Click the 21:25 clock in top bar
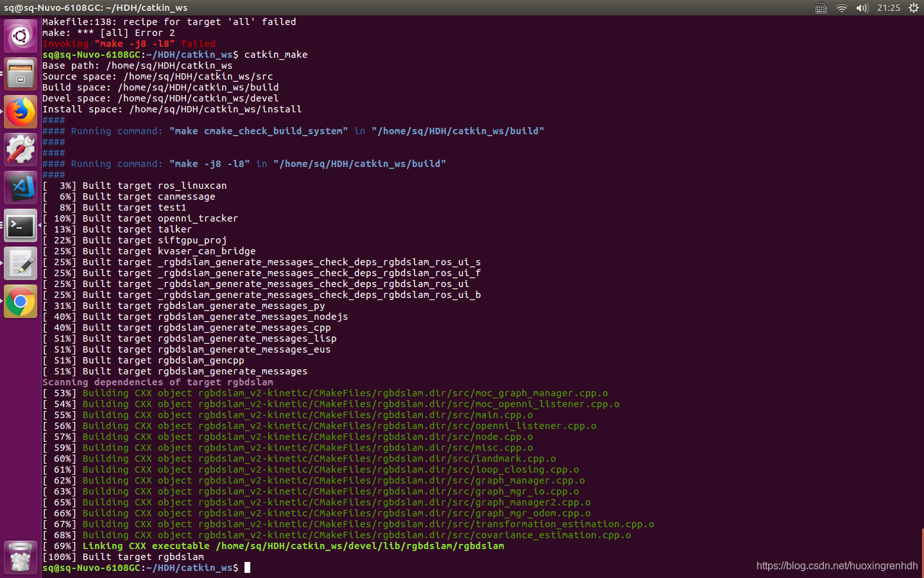Image resolution: width=924 pixels, height=578 pixels. (x=889, y=8)
